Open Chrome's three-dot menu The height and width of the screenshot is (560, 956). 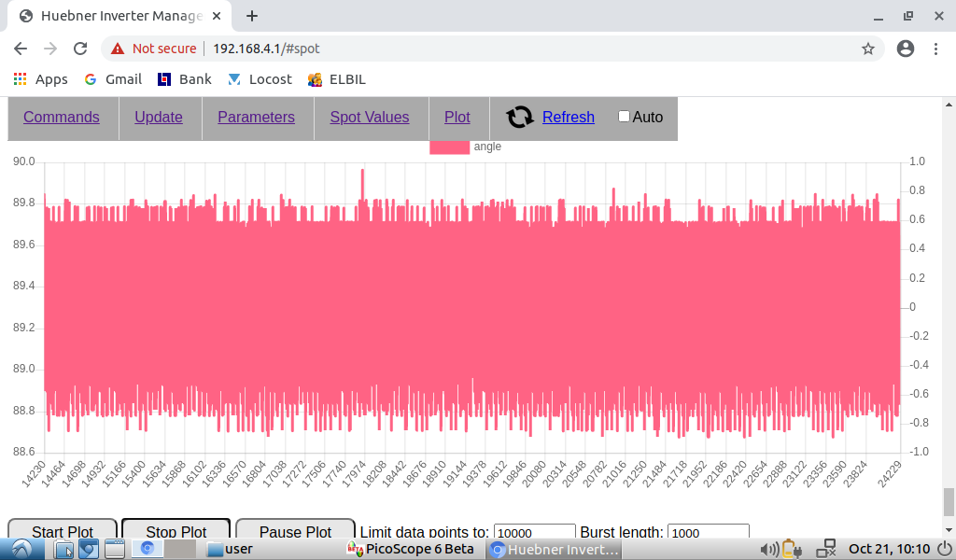point(935,49)
